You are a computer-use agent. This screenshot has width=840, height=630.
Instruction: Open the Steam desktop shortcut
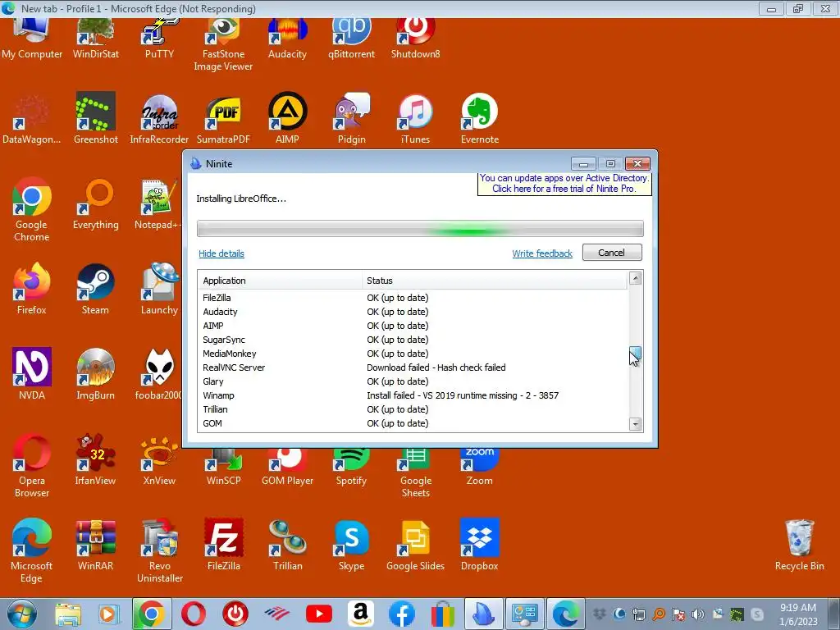95,288
